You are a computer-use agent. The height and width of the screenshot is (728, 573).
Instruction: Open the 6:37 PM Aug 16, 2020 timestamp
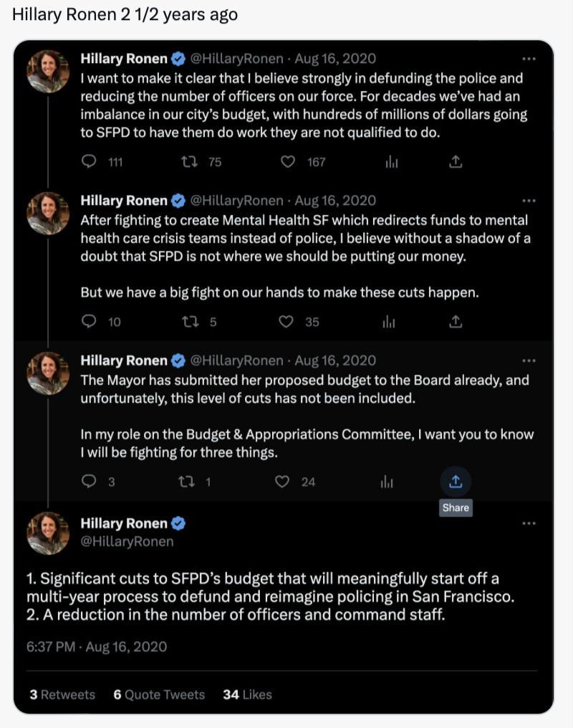(97, 647)
